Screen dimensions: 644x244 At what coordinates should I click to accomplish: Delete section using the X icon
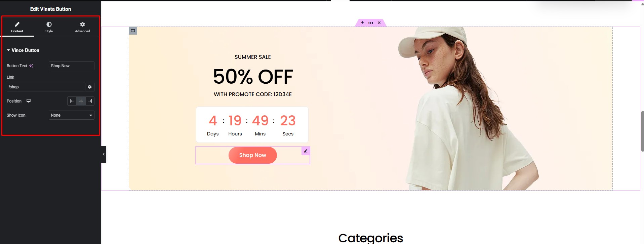(x=379, y=23)
